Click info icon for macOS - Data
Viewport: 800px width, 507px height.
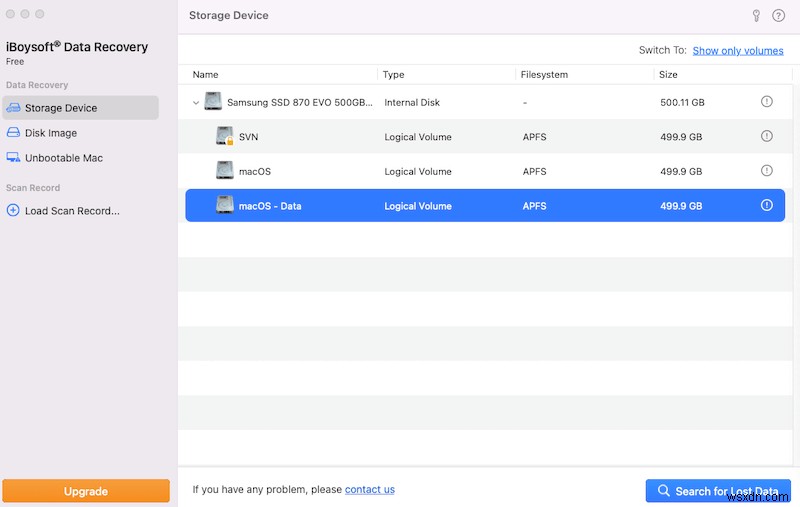pos(767,206)
